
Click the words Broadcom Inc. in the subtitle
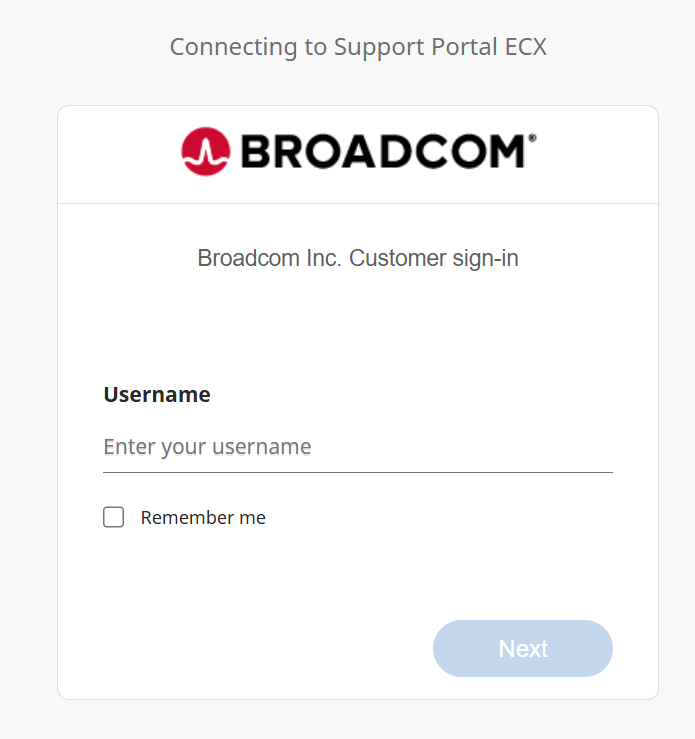[x=270, y=258]
